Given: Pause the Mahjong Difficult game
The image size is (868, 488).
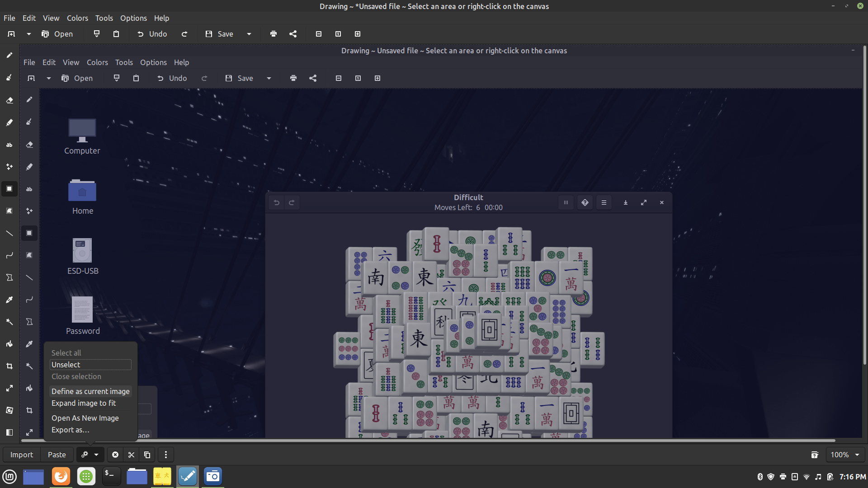Looking at the screenshot, I should [566, 202].
